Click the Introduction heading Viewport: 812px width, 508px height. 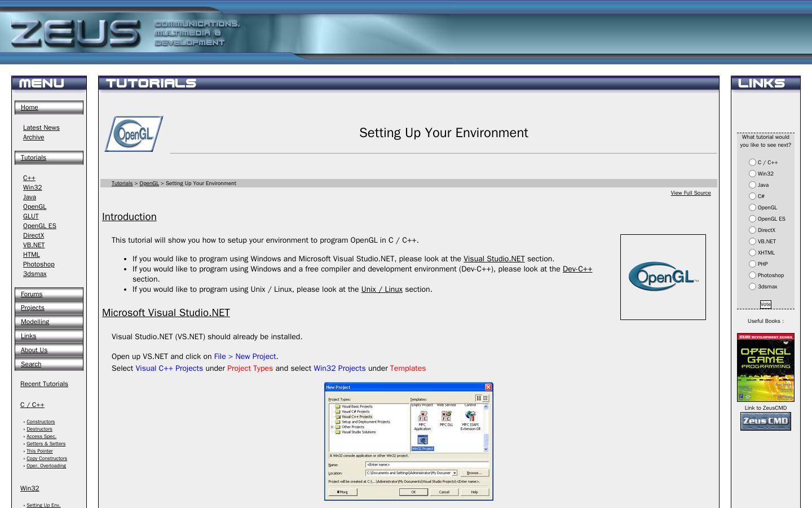click(x=129, y=217)
